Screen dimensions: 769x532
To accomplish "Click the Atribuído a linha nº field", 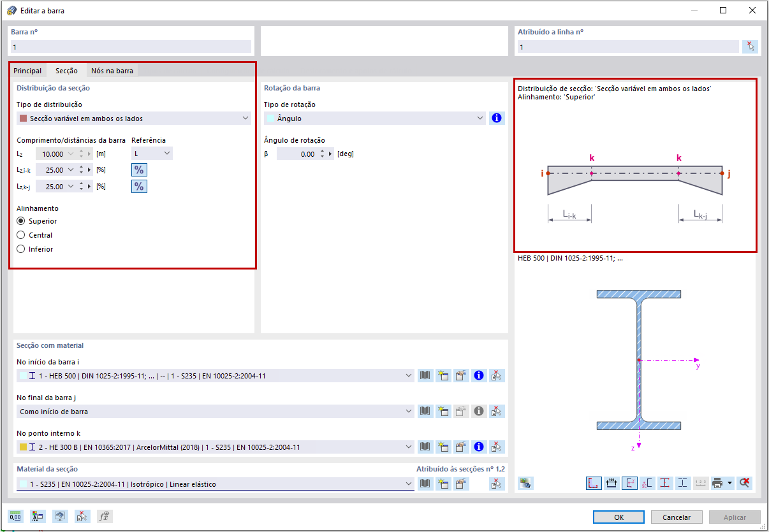I will coord(628,47).
